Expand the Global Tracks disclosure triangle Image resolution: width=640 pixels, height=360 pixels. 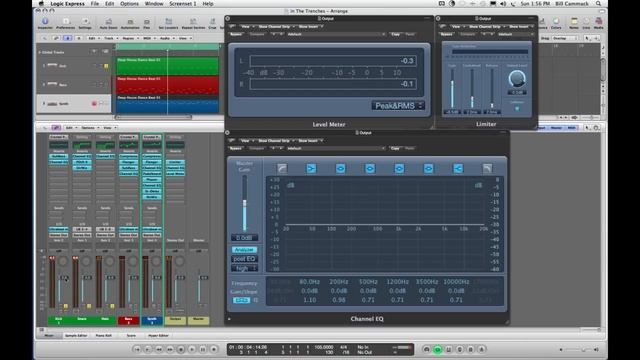(40, 52)
